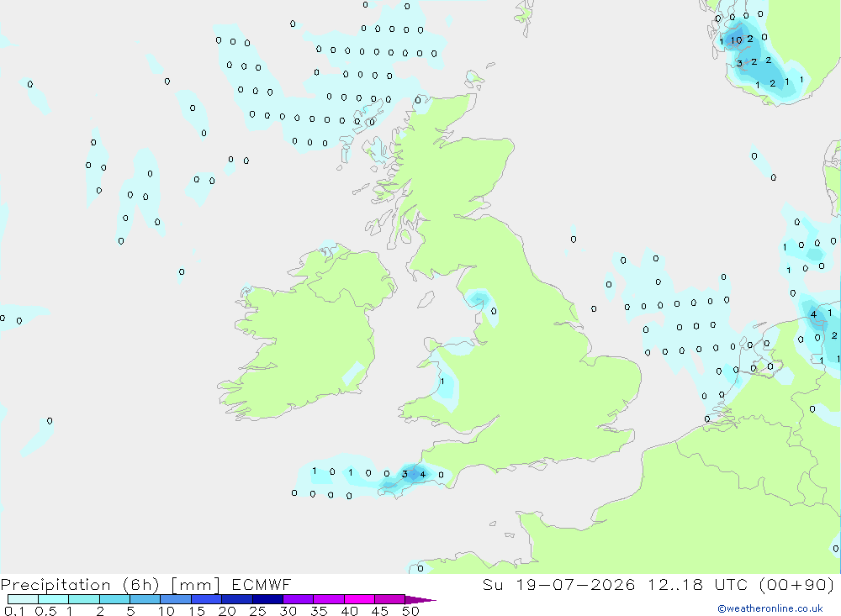Click the 1–2 mm legend color swatch

point(84,599)
